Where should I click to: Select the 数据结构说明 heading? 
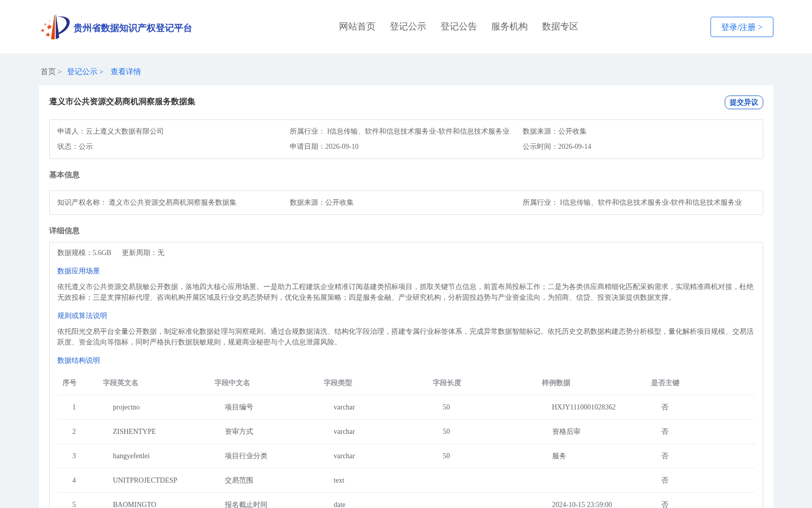(79, 361)
